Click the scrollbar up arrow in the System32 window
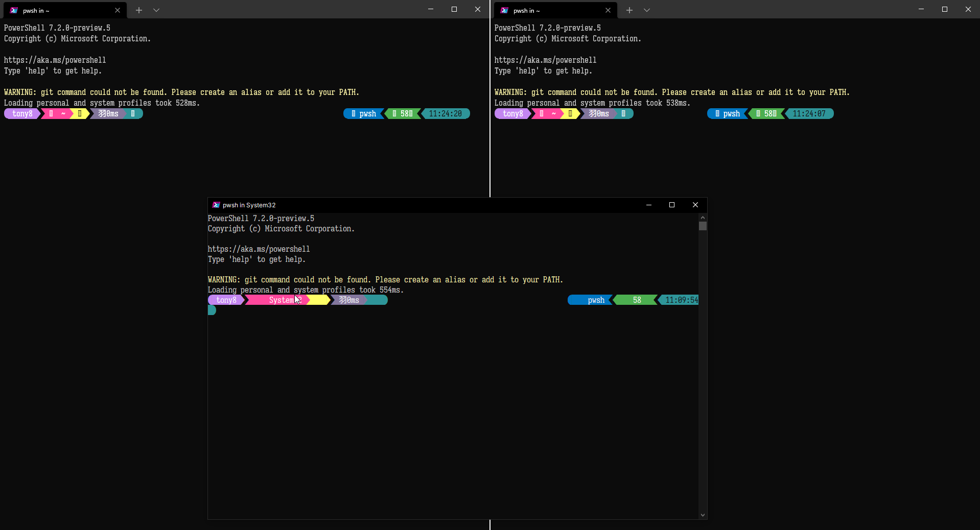980x530 pixels. pyautogui.click(x=703, y=218)
